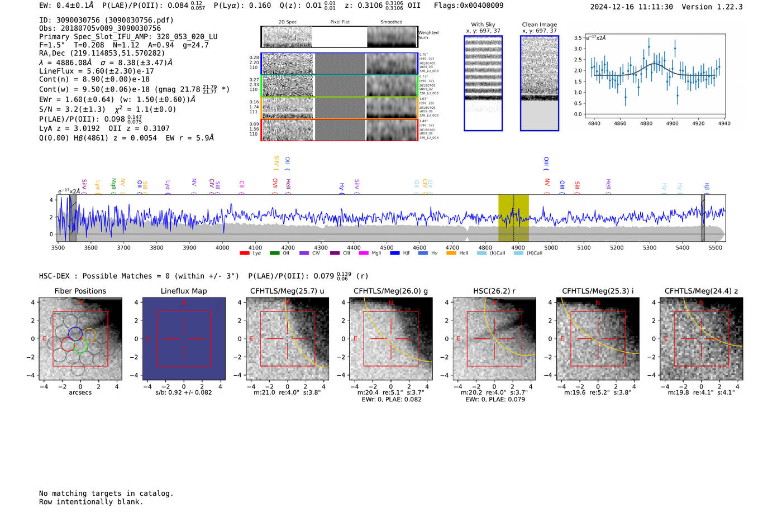Open the CFHTLS/Meg(25.3) i image
The width and height of the screenshot is (782, 532).
point(598,339)
